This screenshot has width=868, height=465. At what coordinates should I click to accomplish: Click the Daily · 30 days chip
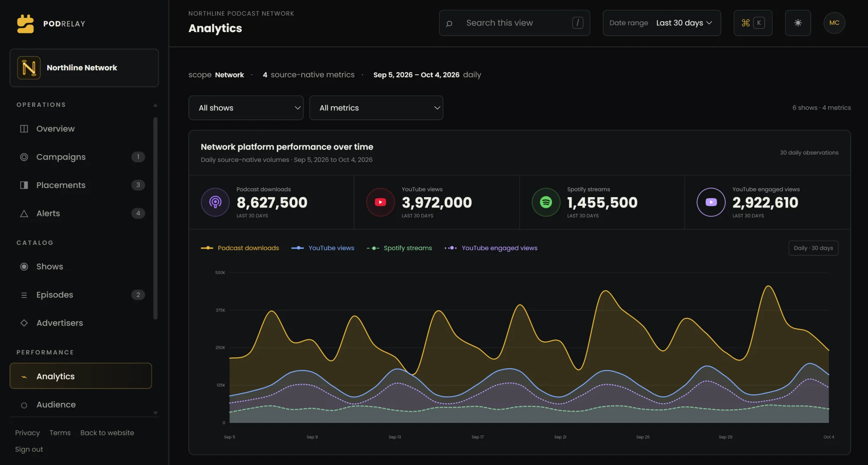813,248
